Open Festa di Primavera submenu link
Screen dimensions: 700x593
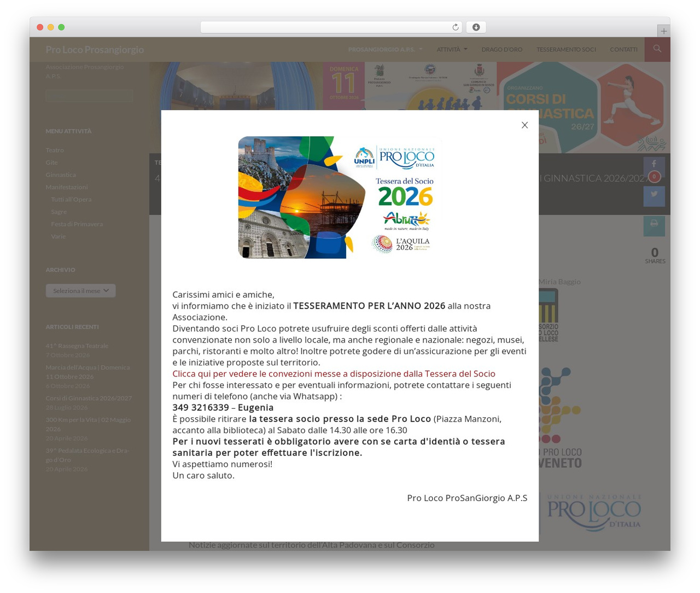click(x=77, y=224)
